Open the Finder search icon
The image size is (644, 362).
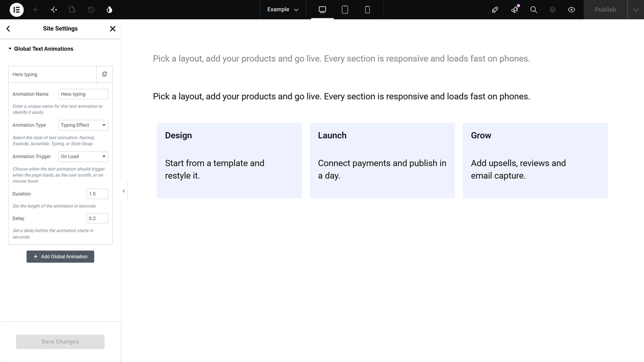[x=533, y=10]
